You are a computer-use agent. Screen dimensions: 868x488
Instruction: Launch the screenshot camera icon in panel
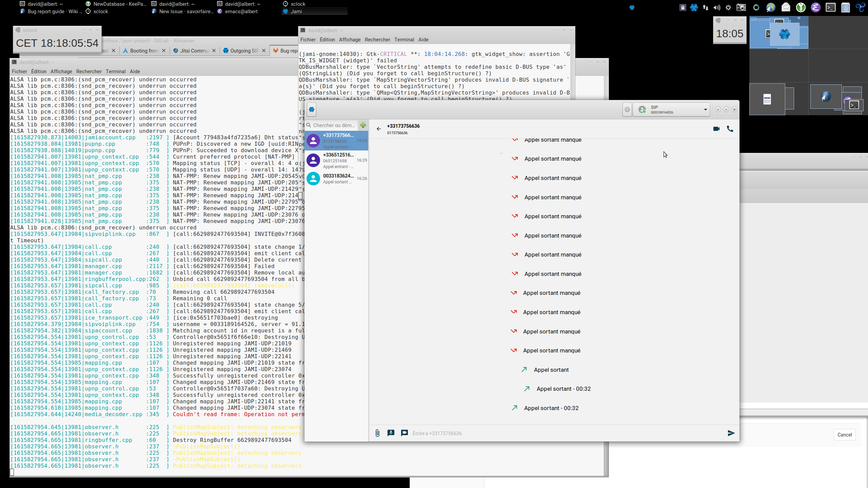[741, 7]
